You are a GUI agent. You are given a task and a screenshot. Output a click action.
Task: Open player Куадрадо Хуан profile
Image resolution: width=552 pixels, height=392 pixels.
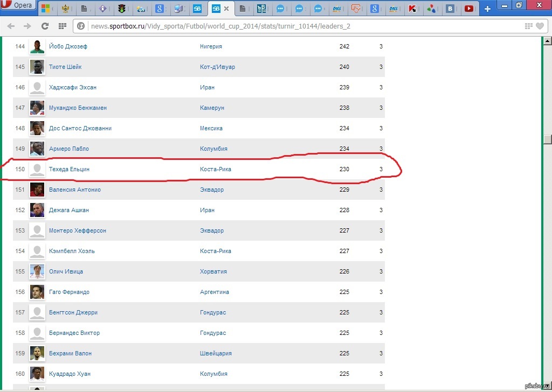tap(70, 374)
